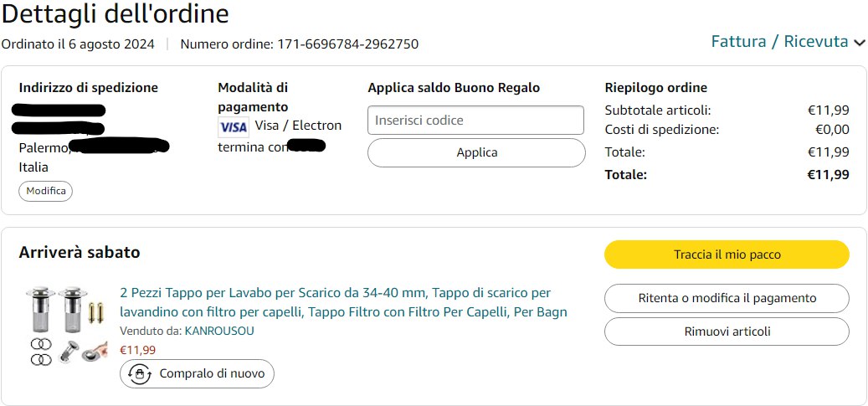Click the Visa / Electron payment text

pos(298,126)
